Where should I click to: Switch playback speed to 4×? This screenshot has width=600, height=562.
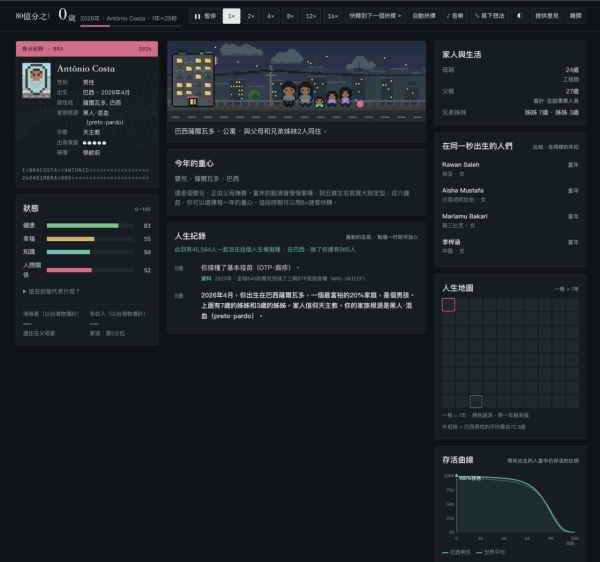coord(271,16)
